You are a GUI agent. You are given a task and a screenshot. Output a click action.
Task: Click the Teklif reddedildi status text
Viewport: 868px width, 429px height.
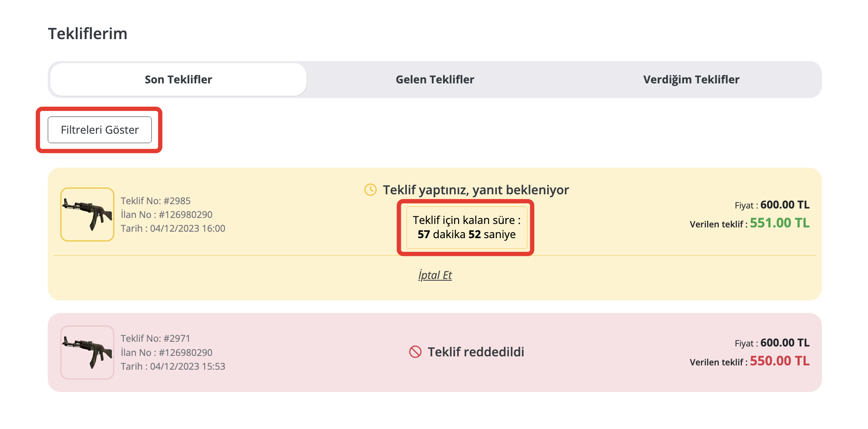(476, 352)
